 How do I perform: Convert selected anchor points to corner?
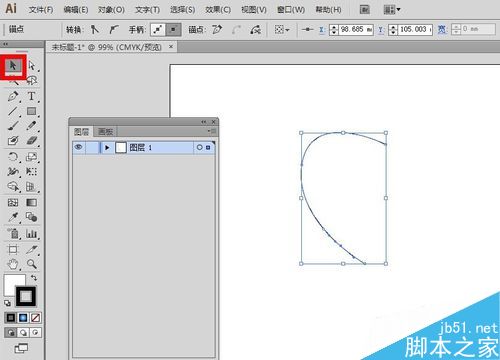point(95,30)
